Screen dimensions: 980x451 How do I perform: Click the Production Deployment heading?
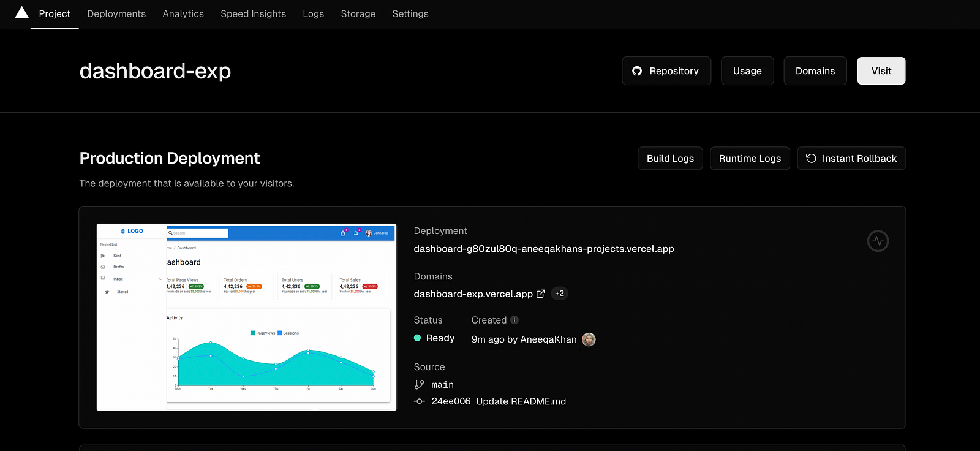[x=170, y=158]
